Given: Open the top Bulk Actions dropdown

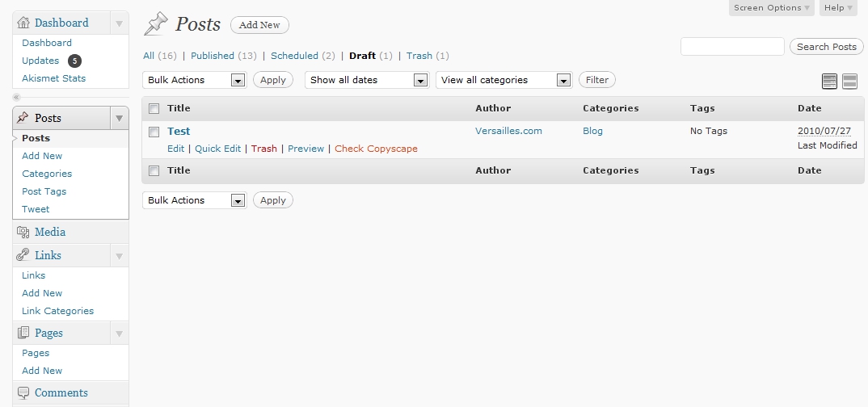Looking at the screenshot, I should (194, 80).
